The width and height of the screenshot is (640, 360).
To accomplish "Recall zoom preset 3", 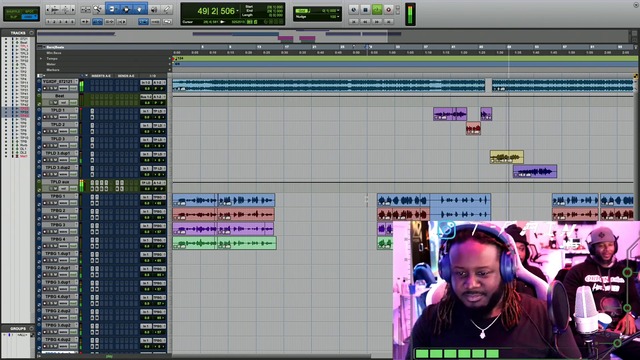I will coord(60,21).
